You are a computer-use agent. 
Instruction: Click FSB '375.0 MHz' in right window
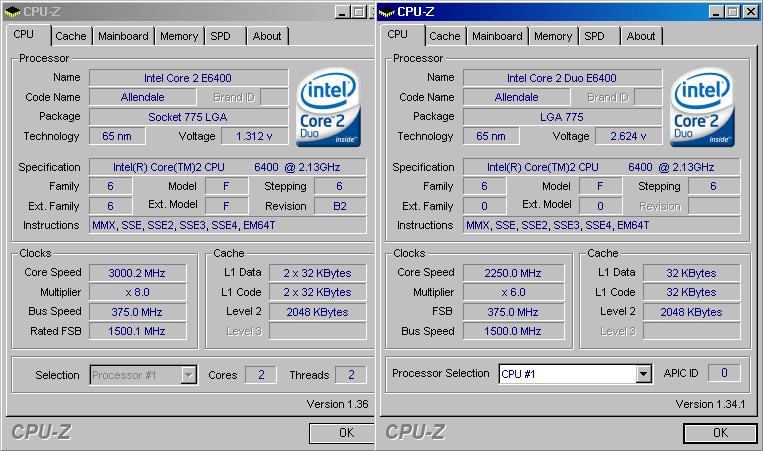point(513,312)
